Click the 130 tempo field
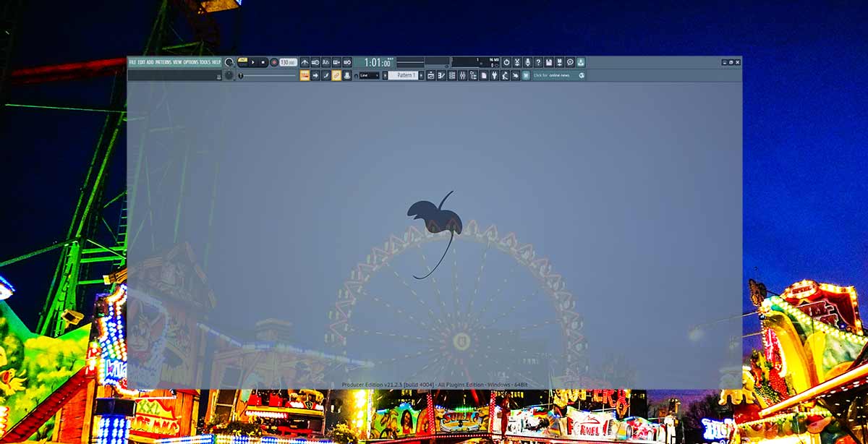This screenshot has width=868, height=444. [288, 63]
